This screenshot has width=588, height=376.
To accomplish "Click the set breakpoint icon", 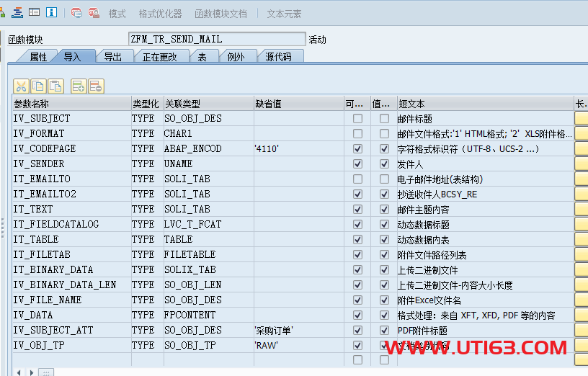I will 77,13.
